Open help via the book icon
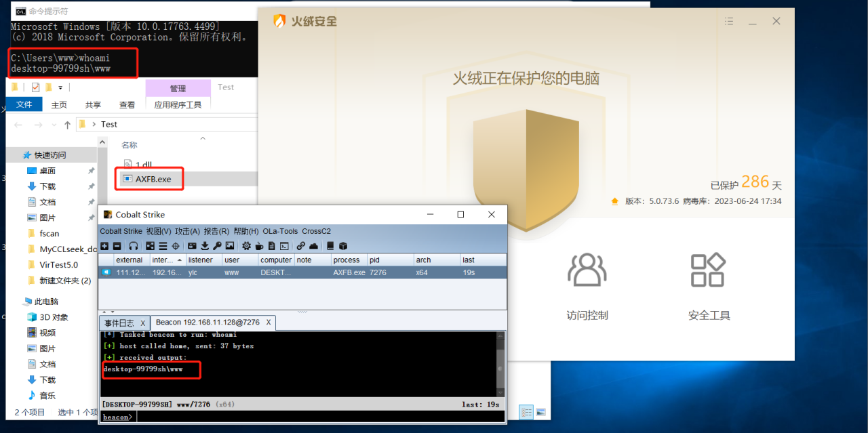868x433 pixels. [330, 246]
